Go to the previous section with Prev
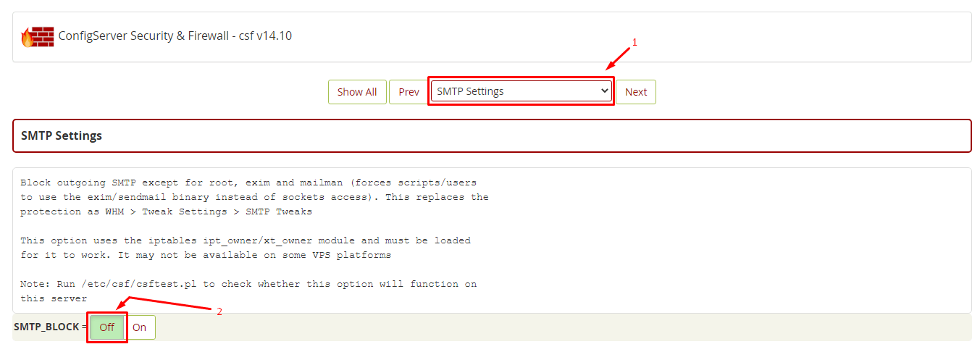The width and height of the screenshot is (980, 352). (409, 92)
